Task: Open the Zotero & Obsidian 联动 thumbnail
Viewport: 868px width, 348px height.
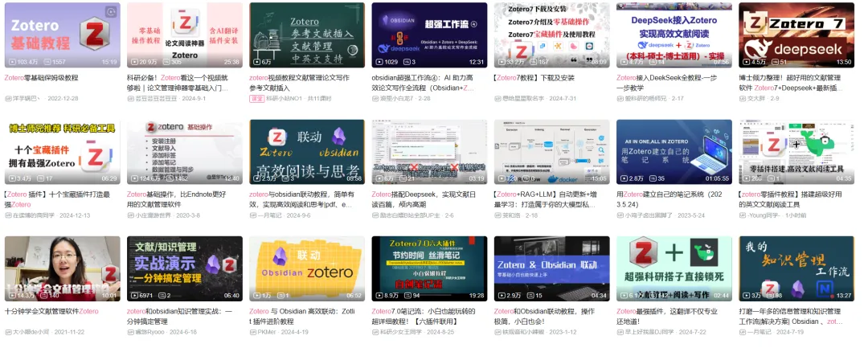Action: [552, 269]
